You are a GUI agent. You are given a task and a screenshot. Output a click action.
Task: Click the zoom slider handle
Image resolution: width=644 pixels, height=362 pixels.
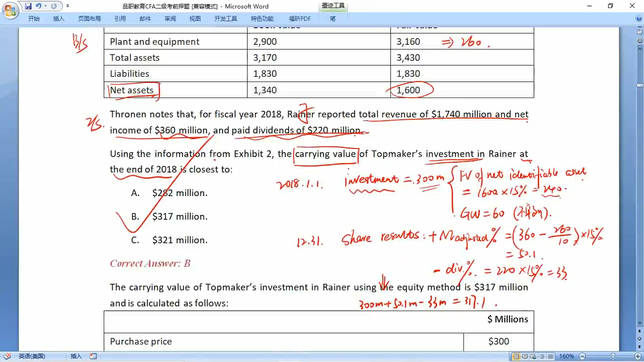[x=613, y=356]
